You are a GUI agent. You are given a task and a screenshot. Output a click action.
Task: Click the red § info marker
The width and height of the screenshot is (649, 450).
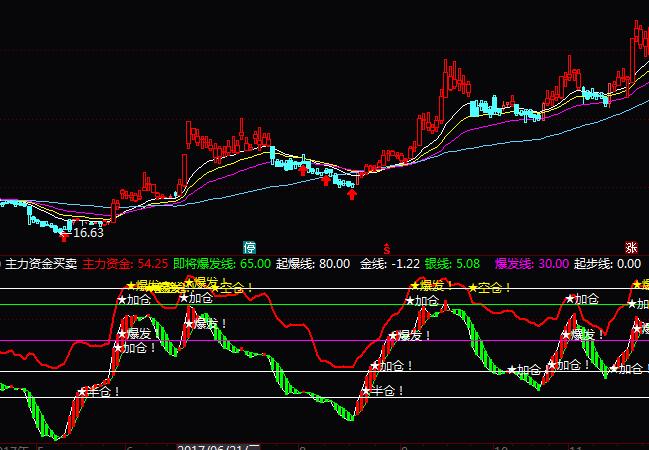(x=386, y=247)
